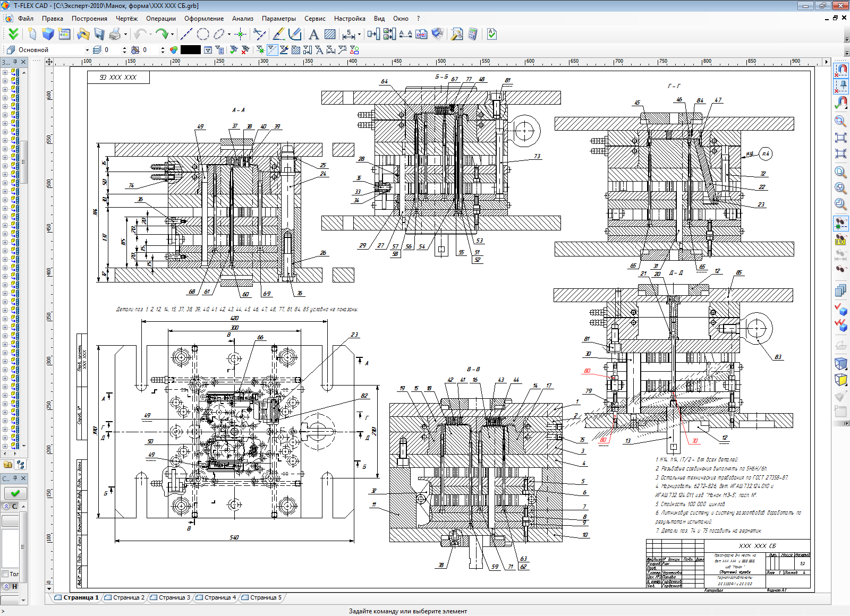
Task: Collapse the 'Н' section in left panel
Action: pyautogui.click(x=6, y=586)
